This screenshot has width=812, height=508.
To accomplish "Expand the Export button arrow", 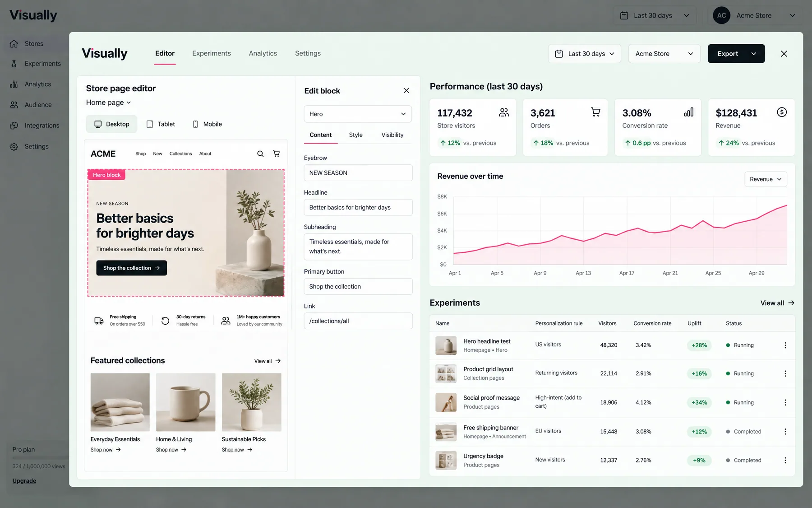I will [x=754, y=54].
